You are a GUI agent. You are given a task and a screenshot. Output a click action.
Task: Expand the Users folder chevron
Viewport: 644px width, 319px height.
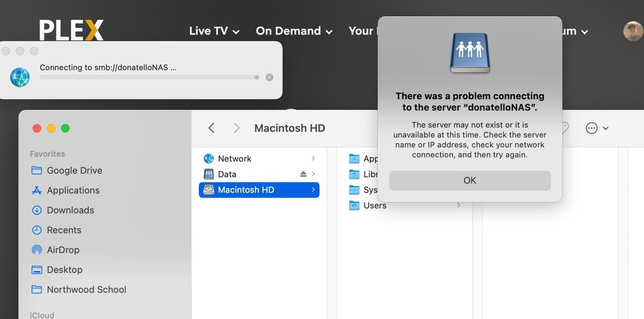click(459, 206)
